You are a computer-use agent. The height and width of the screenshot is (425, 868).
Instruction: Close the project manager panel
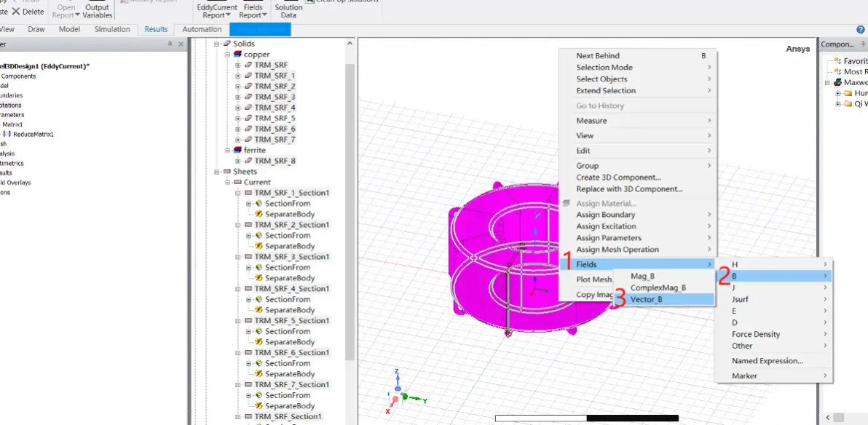coord(181,44)
